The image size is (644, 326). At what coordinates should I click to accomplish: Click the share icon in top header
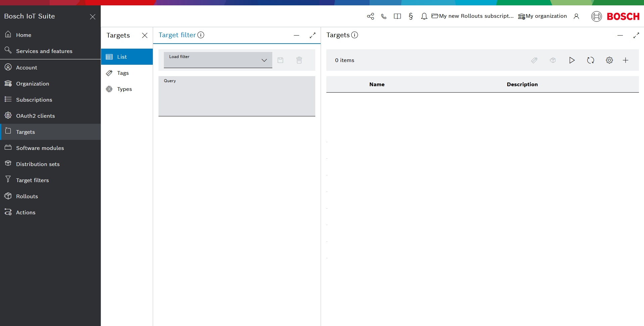point(370,16)
